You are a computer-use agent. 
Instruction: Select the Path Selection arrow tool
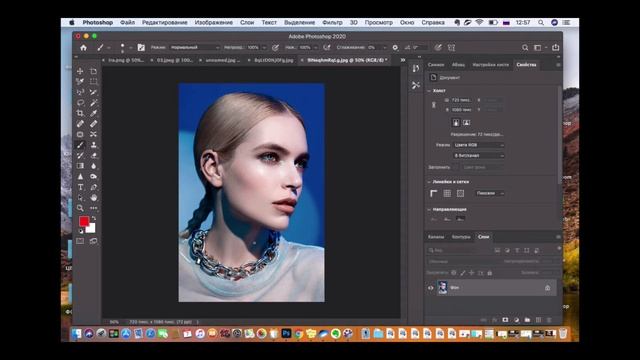(80, 198)
